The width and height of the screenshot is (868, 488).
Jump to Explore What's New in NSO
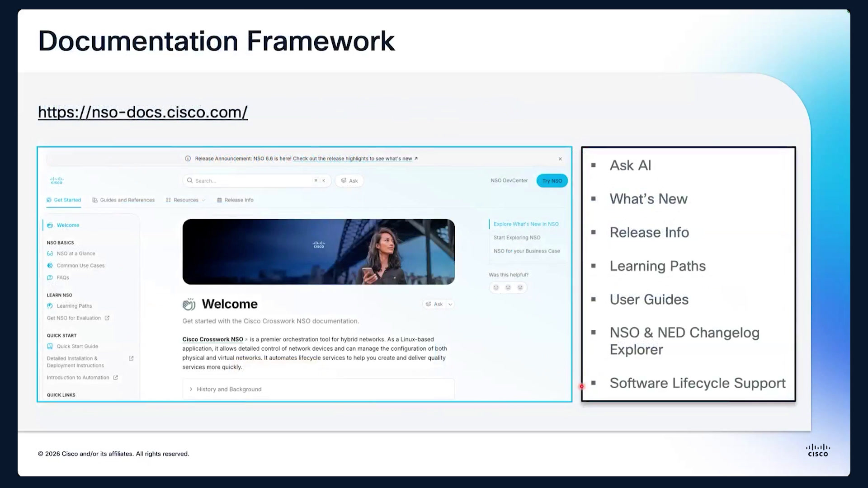point(526,224)
